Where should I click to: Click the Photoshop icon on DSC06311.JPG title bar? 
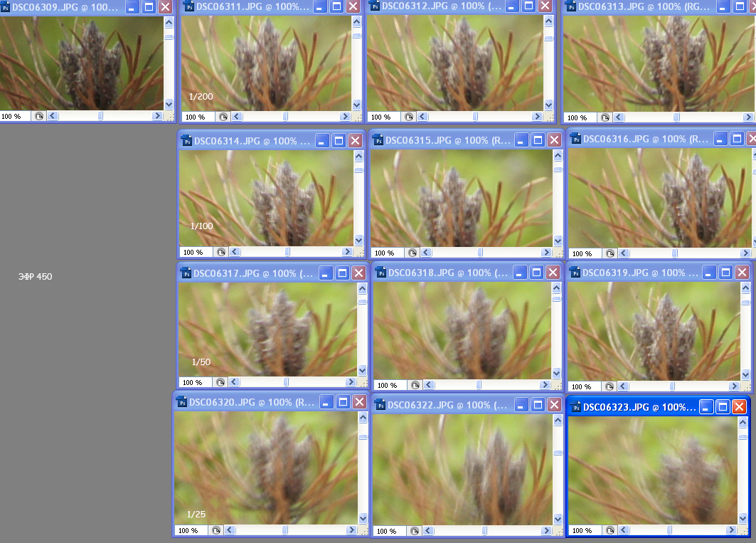(x=189, y=6)
